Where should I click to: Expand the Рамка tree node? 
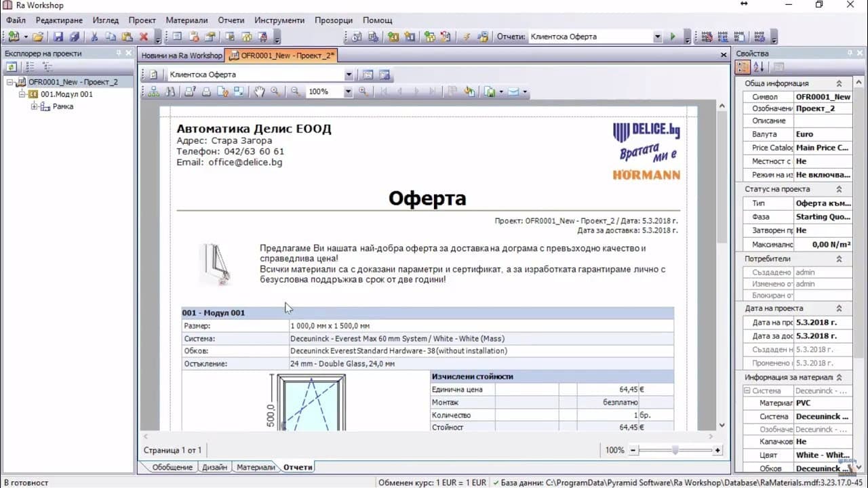34,106
